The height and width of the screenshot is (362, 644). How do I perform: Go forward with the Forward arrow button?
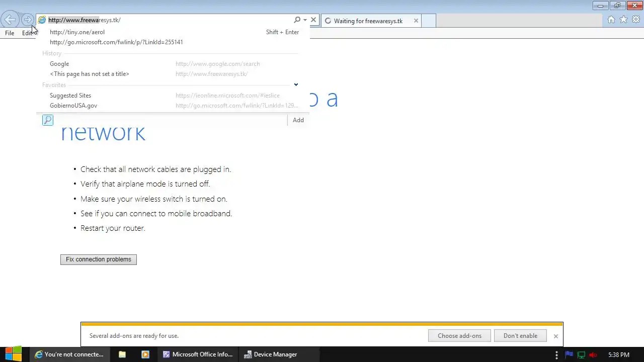(x=28, y=20)
